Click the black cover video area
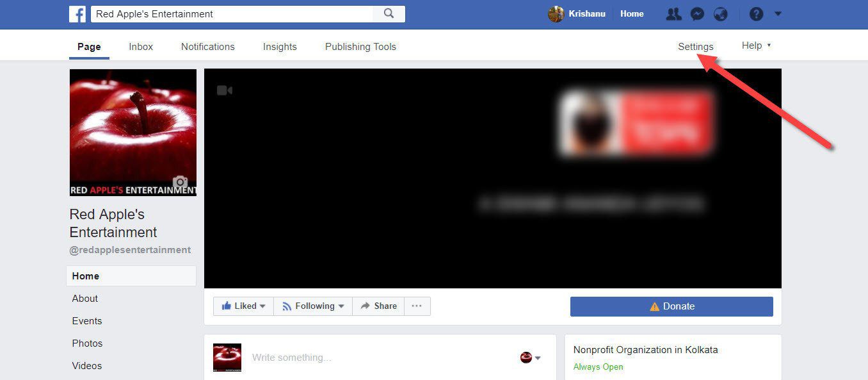The width and height of the screenshot is (868, 380). [493, 178]
